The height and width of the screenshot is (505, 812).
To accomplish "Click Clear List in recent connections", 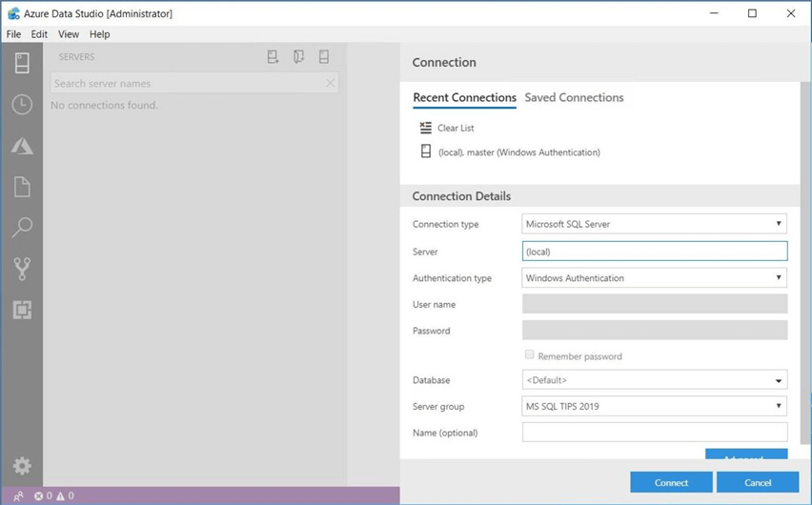I will pos(455,128).
